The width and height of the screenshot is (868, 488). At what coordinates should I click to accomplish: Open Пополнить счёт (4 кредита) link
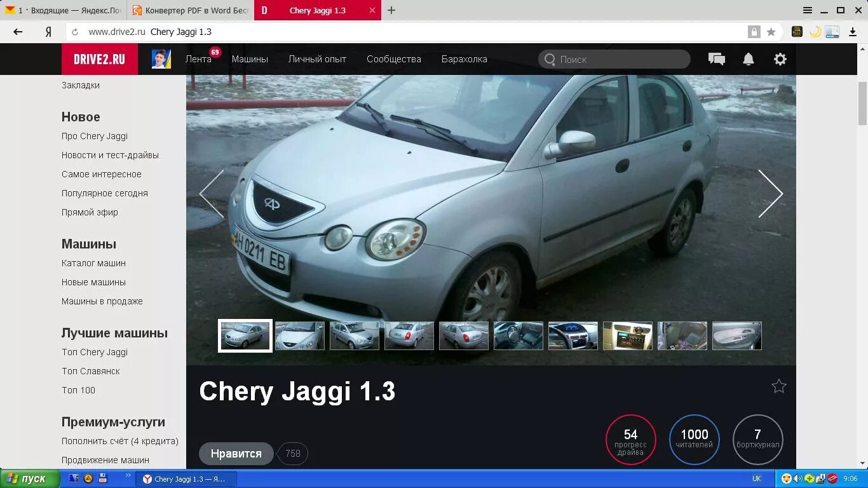coord(120,441)
